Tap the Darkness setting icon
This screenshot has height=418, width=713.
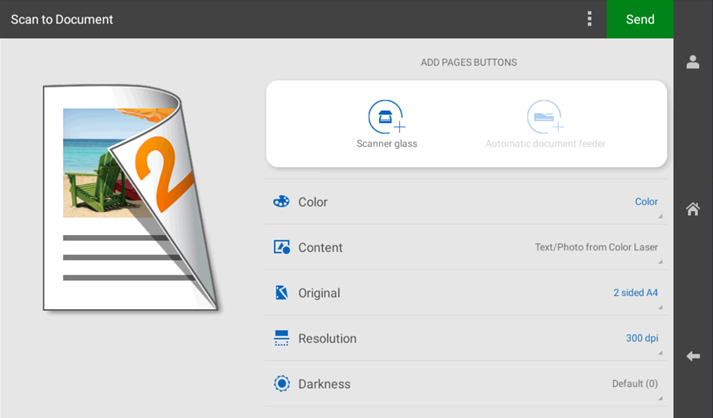pyautogui.click(x=281, y=384)
